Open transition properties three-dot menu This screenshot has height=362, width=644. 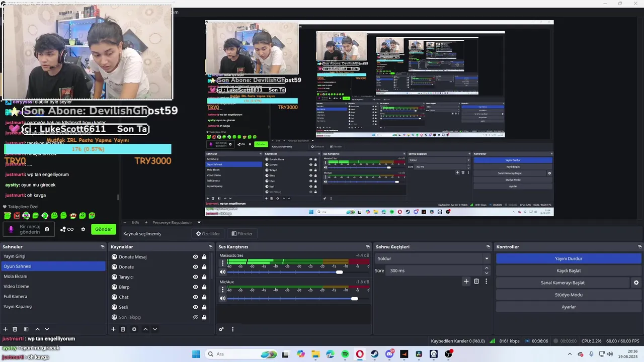[x=486, y=282]
